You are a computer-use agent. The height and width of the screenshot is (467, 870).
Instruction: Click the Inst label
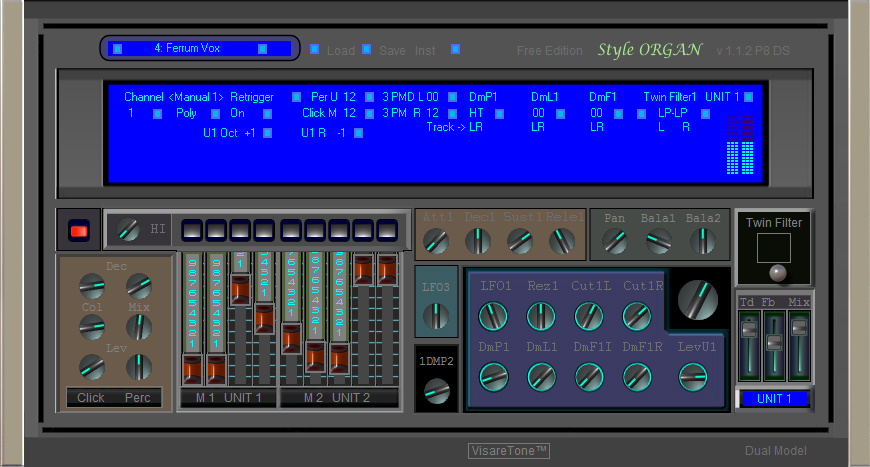coord(425,50)
